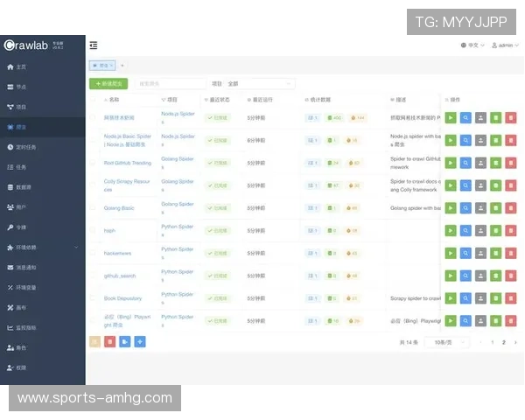Click the chart monitoring metrics icon in sidebar
Viewport: 525px width, 420px height.
tap(10, 327)
